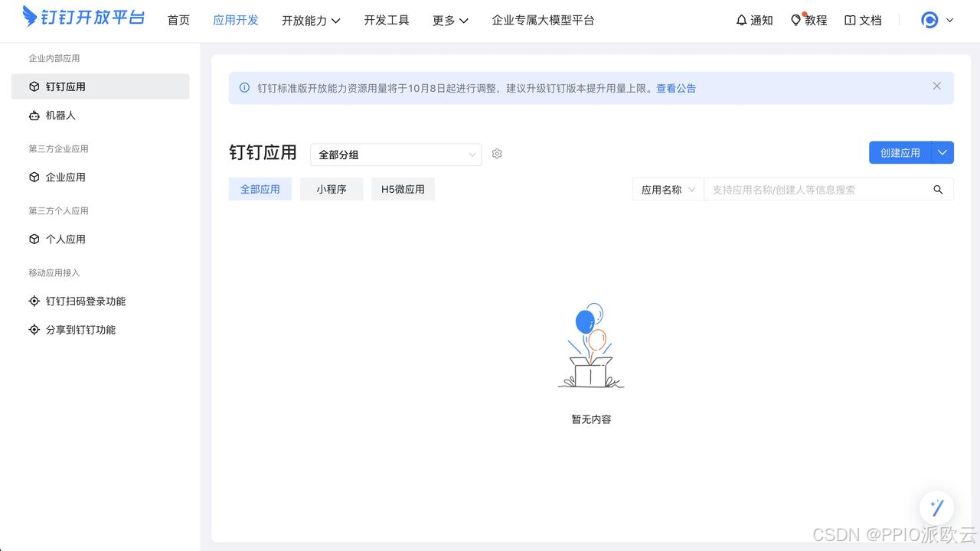The image size is (980, 551).
Task: Select 个人应用 in sidebar
Action: coord(100,239)
